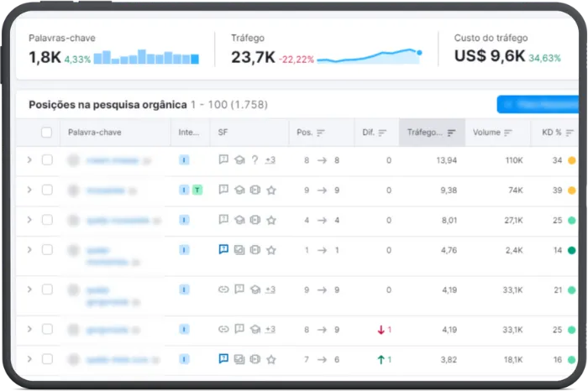Open the blurred keyword link in the 13,94 row
The height and width of the screenshot is (391, 588).
pos(113,160)
